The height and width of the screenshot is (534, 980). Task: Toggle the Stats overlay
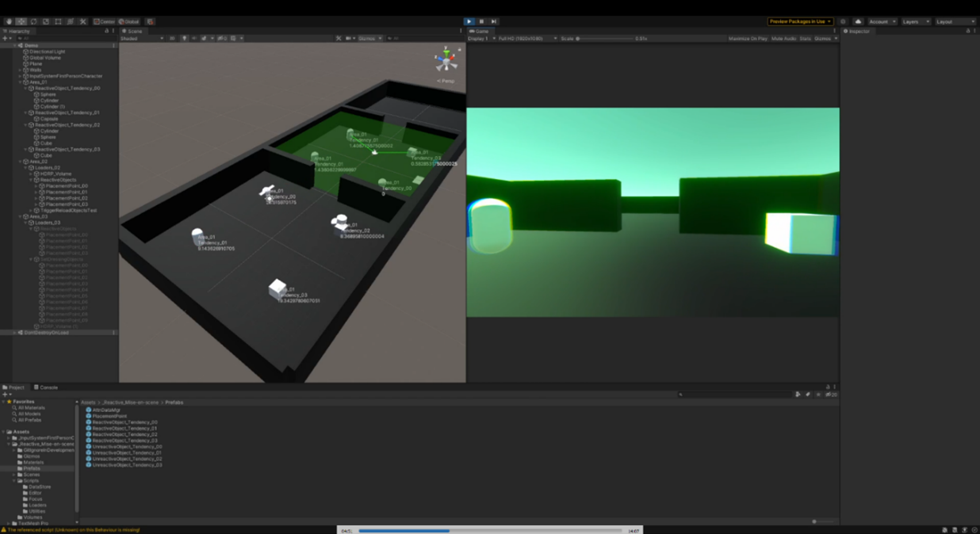(805, 38)
